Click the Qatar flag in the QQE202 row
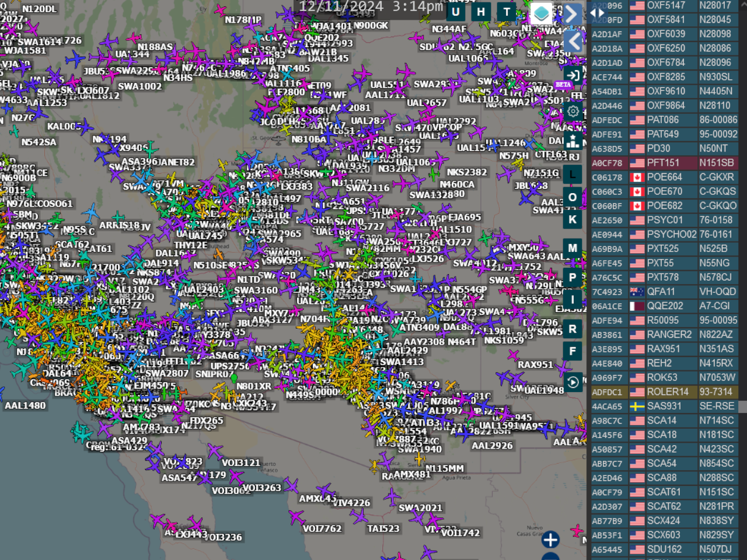The width and height of the screenshot is (747, 560). pos(637,306)
